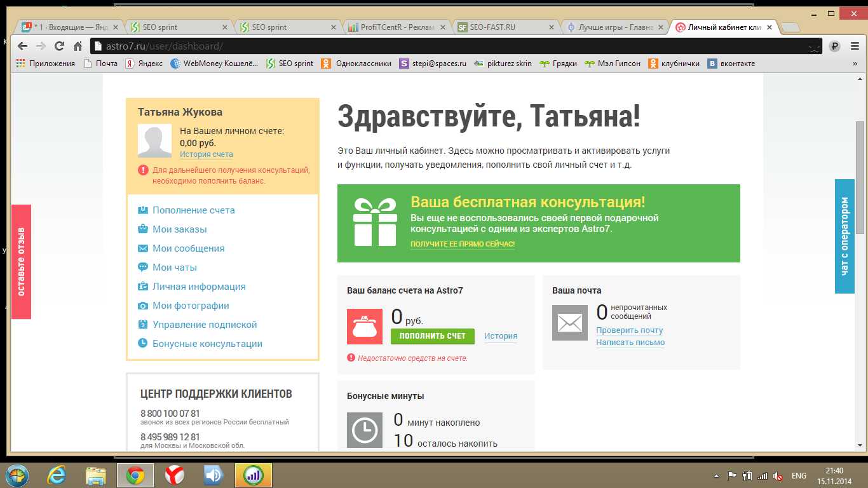Viewport: 868px width, 488px height.
Task: Open the Одноклассники bookmark
Action: (356, 64)
